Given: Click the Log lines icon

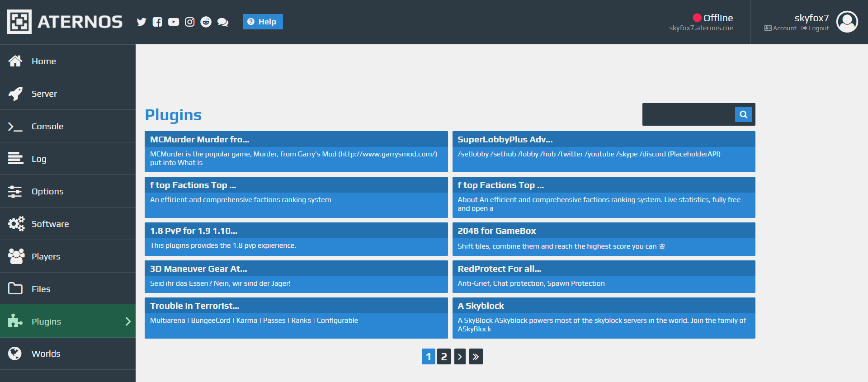Looking at the screenshot, I should tap(15, 158).
